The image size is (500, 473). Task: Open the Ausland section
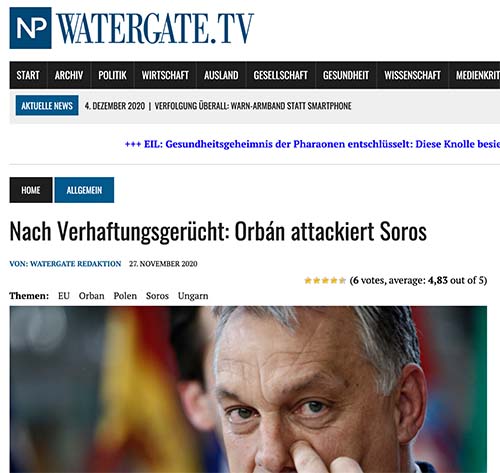point(221,75)
